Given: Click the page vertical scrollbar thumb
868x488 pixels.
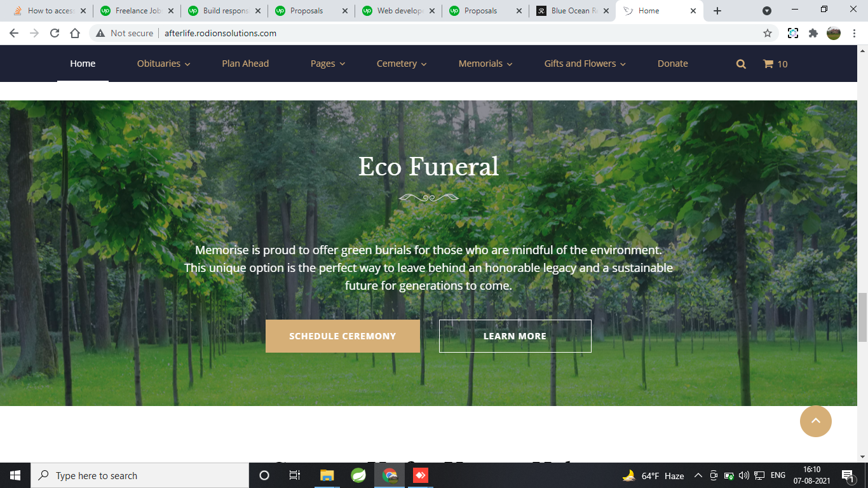Looking at the screenshot, I should click(862, 318).
